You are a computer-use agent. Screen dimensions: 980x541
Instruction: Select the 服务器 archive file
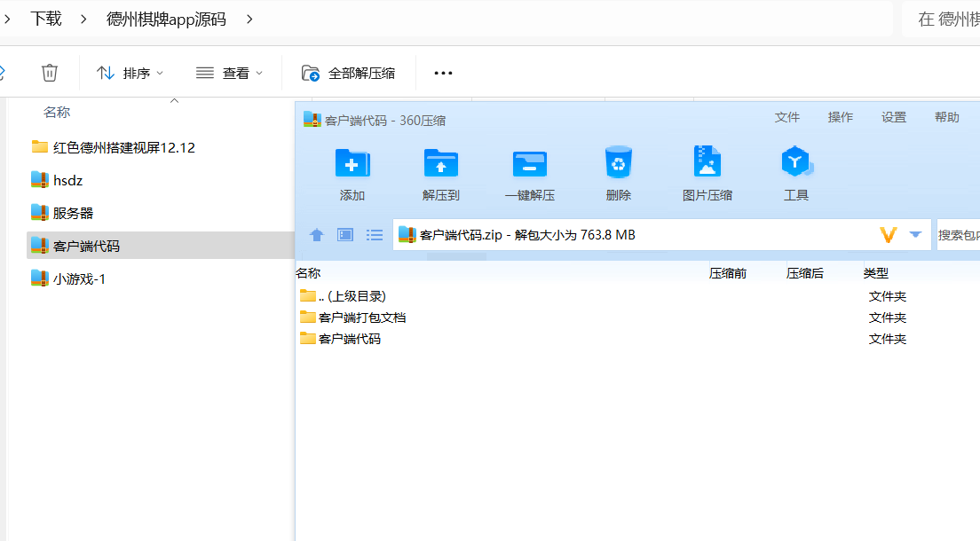point(62,213)
